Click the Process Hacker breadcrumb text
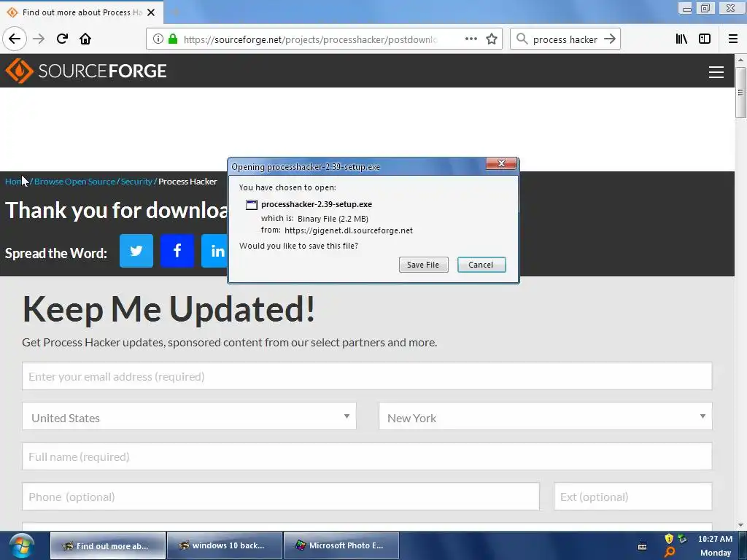The width and height of the screenshot is (747, 560). click(x=187, y=182)
